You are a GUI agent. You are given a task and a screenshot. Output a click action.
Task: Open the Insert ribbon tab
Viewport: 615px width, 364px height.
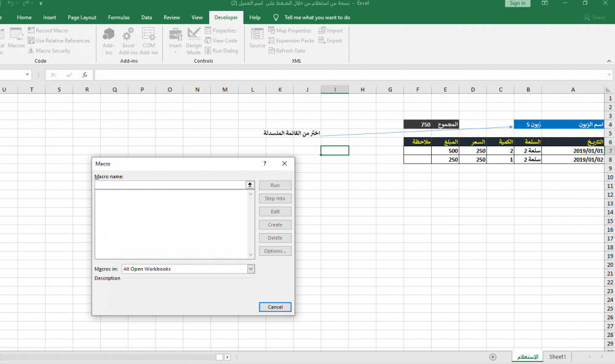(49, 17)
